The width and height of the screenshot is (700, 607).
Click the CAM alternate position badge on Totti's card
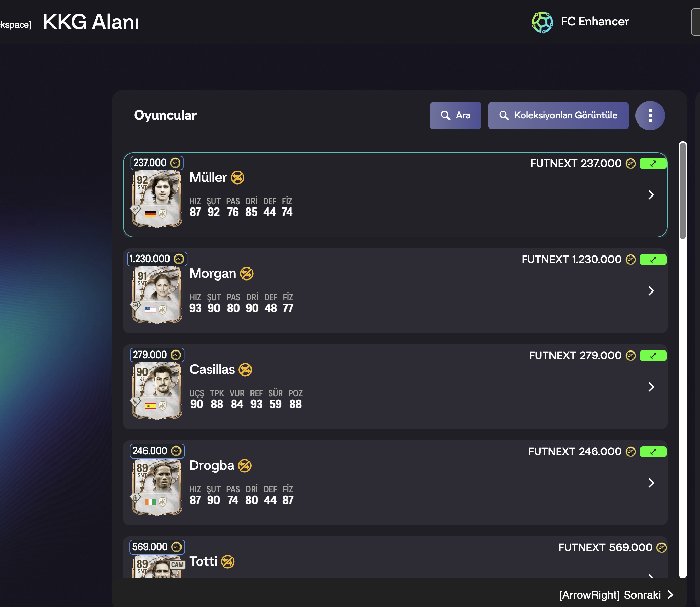(177, 564)
